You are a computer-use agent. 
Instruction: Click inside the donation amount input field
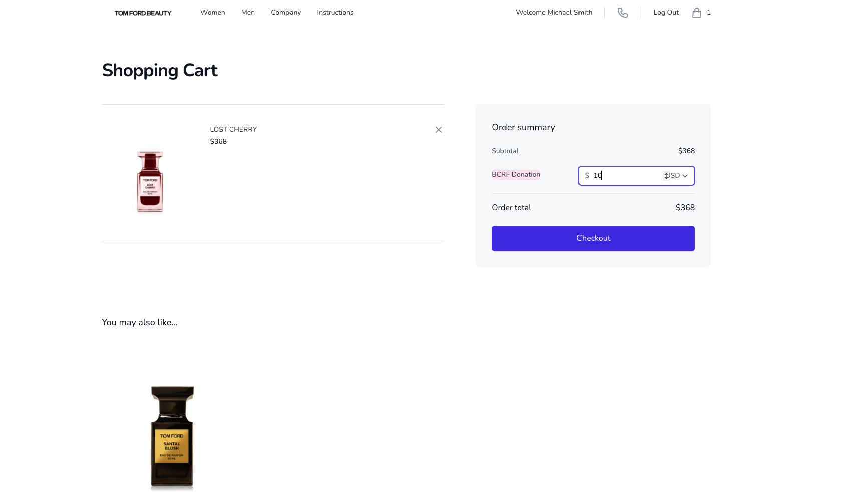pyautogui.click(x=621, y=176)
